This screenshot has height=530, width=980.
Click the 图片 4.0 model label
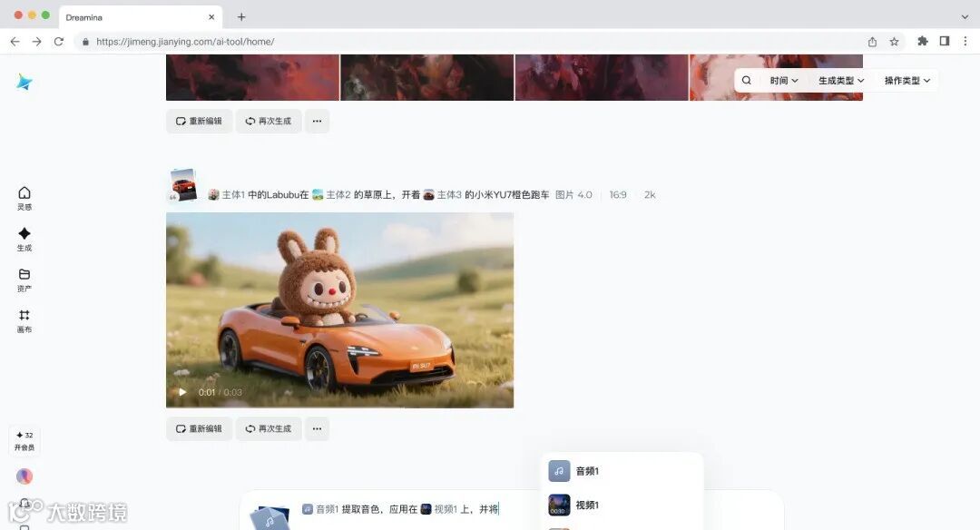[x=573, y=195]
